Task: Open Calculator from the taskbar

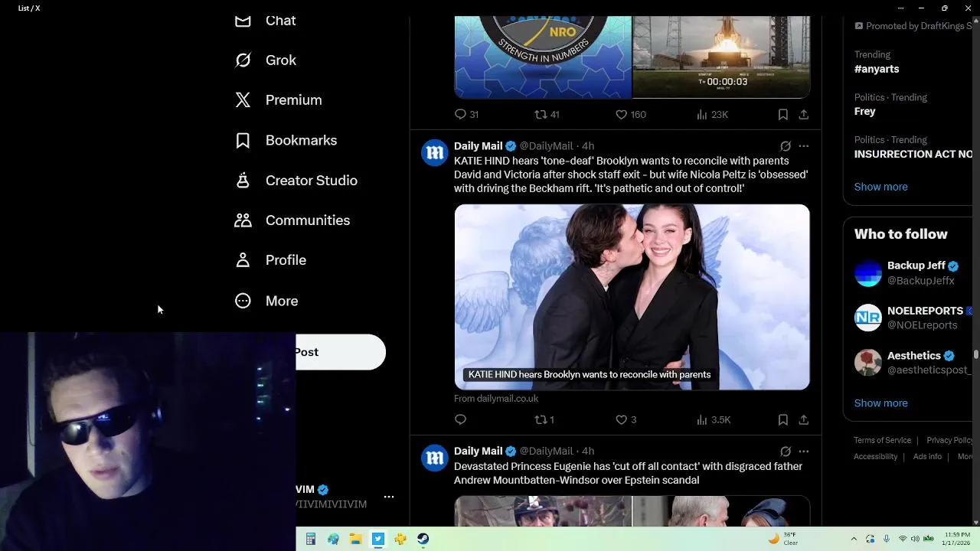Action: pos(311,539)
